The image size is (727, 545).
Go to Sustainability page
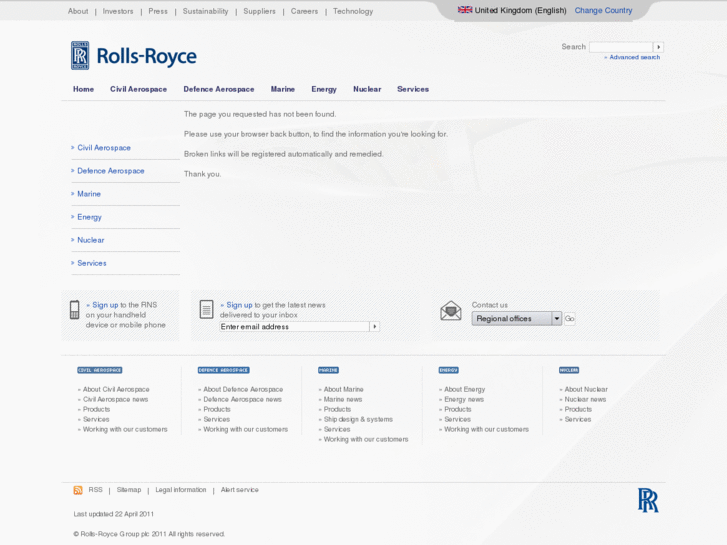[205, 11]
